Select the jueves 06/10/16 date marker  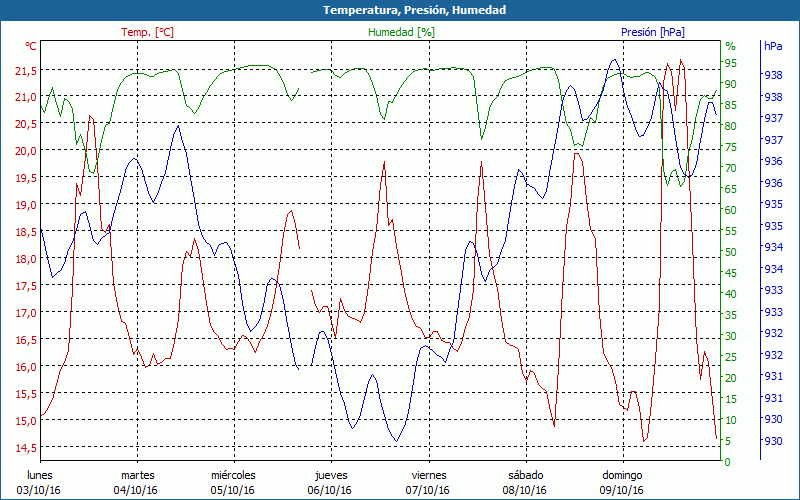point(330,483)
